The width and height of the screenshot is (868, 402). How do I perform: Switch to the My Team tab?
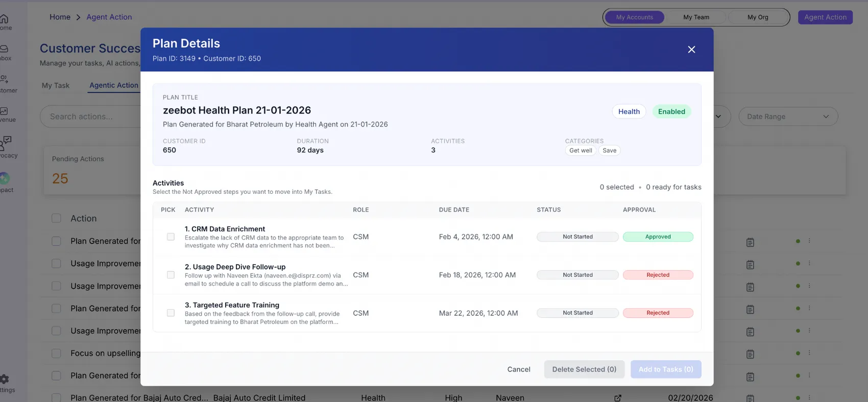[x=696, y=17]
